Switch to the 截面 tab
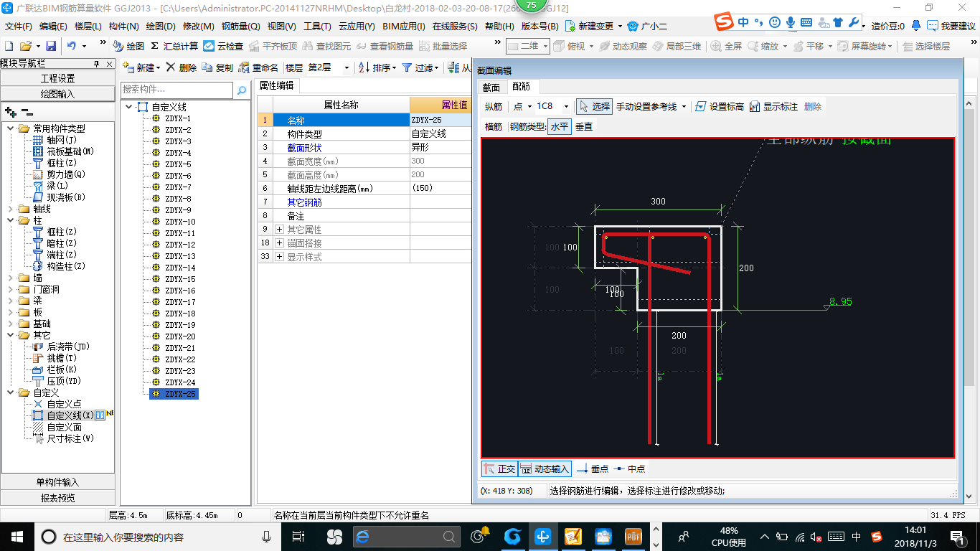The height and width of the screenshot is (551, 980). (x=491, y=87)
